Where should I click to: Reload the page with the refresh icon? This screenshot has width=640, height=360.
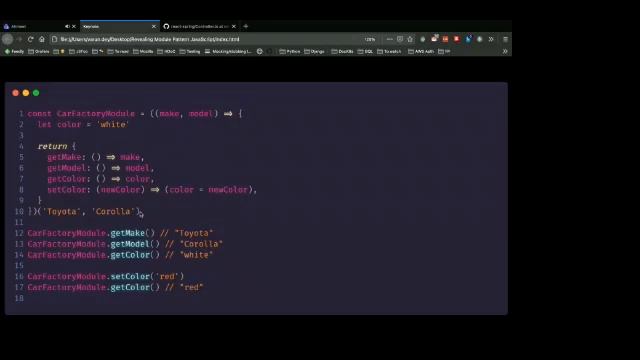pyautogui.click(x=31, y=39)
